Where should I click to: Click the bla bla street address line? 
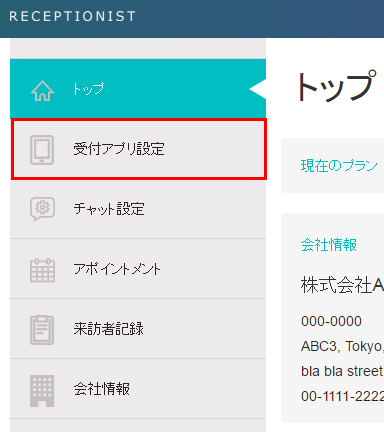[342, 371]
